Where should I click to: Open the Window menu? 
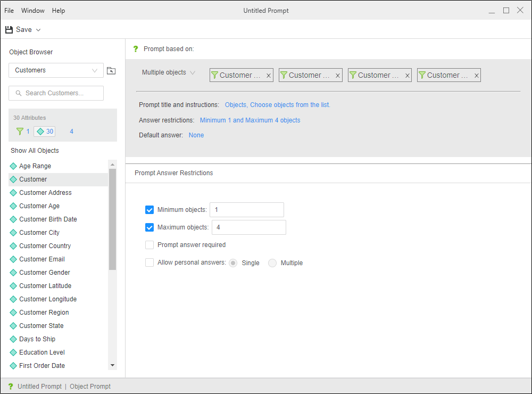[33, 11]
